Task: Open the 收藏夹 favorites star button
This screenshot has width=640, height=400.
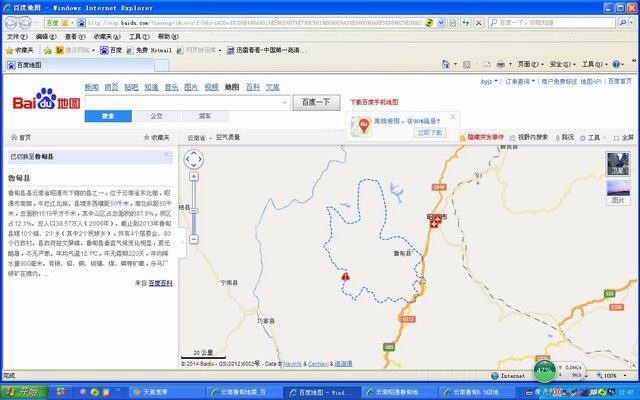Action: click(x=20, y=50)
